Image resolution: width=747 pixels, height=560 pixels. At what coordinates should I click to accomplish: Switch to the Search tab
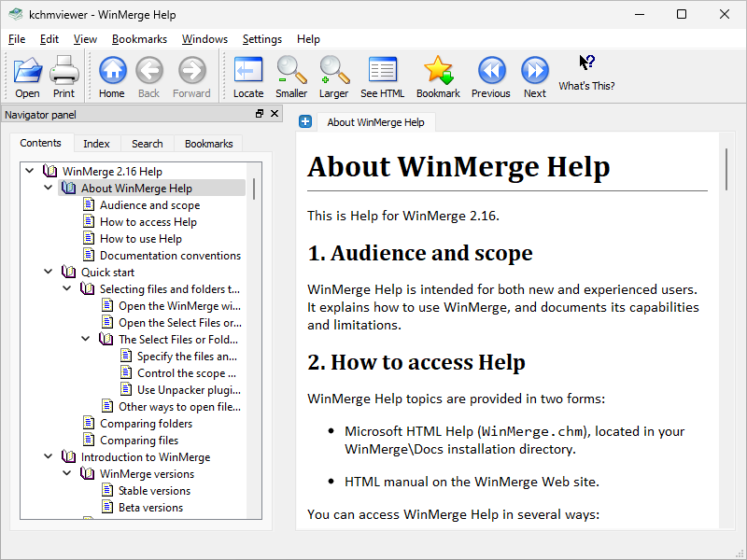pyautogui.click(x=147, y=144)
